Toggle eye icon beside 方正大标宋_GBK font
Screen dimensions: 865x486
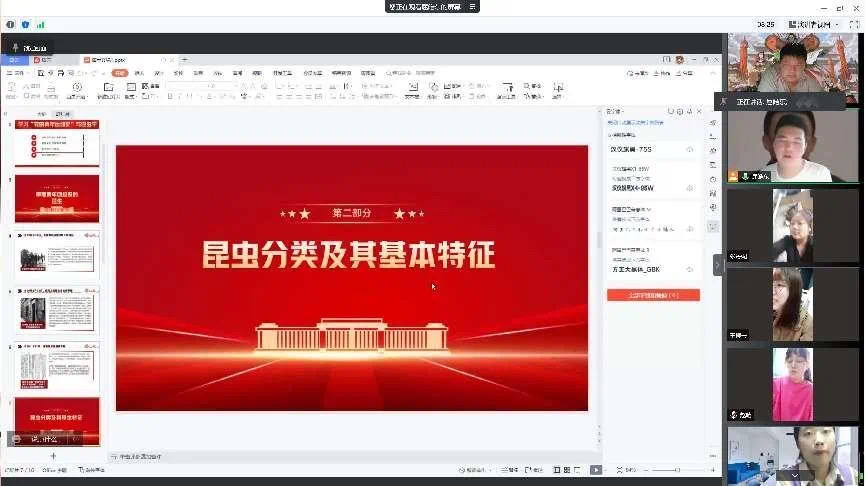point(690,270)
